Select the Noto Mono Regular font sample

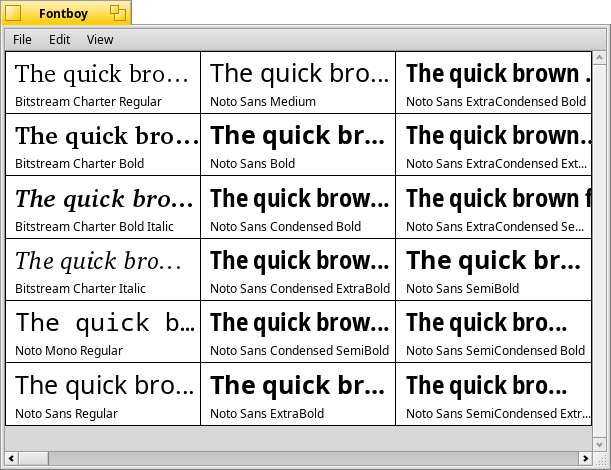[102, 331]
